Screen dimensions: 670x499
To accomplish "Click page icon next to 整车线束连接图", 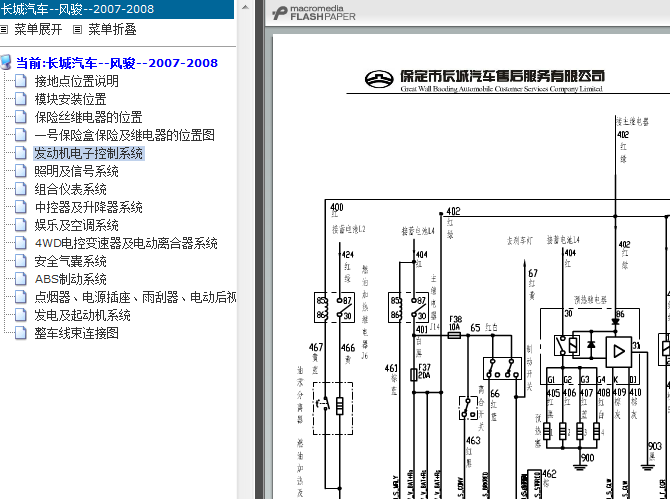I will point(21,332).
